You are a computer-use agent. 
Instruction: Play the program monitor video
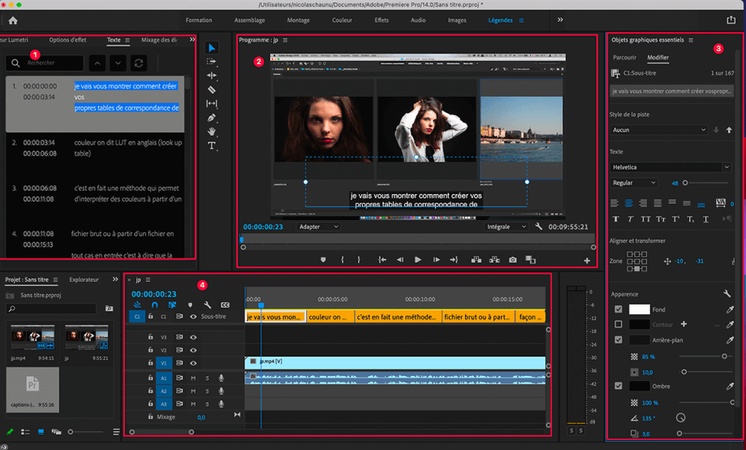[x=418, y=260]
